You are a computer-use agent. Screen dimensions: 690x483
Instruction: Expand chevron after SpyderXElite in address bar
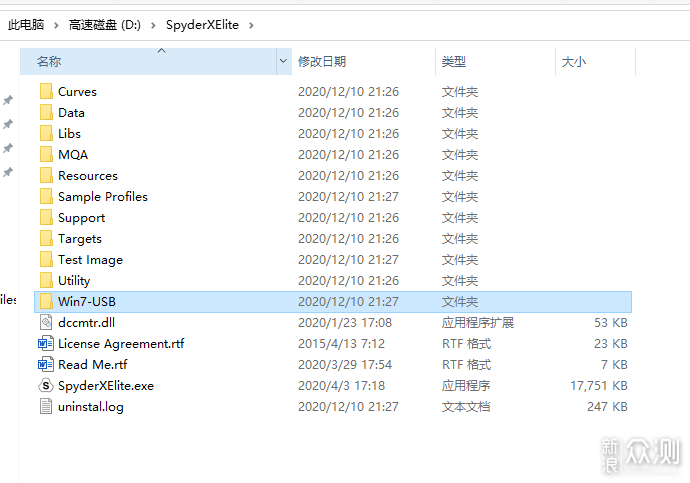coord(251,26)
